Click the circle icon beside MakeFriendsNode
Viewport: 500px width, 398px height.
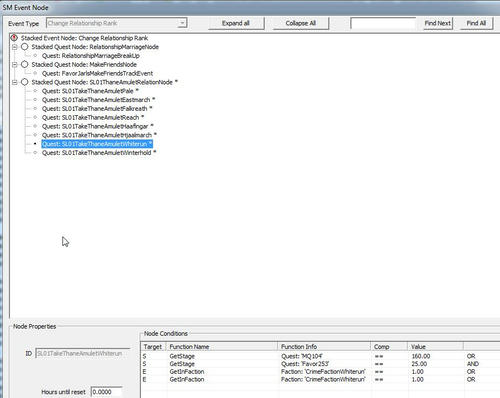(x=25, y=64)
